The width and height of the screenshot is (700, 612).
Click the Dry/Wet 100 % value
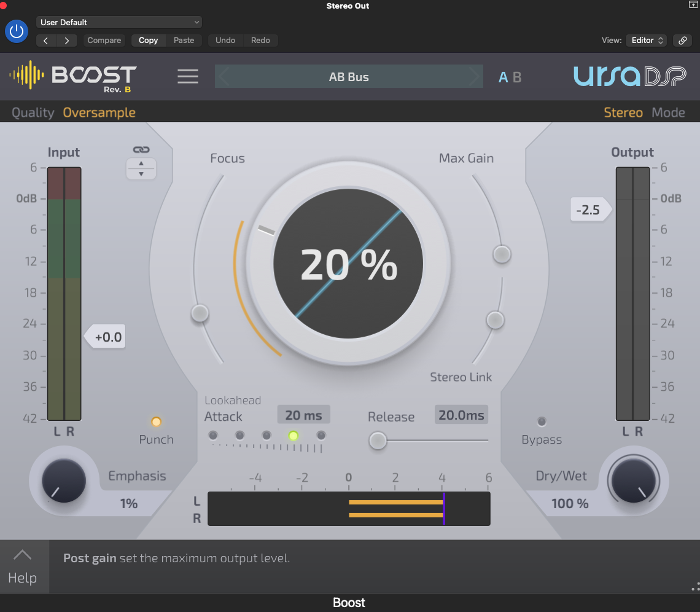[x=570, y=503]
